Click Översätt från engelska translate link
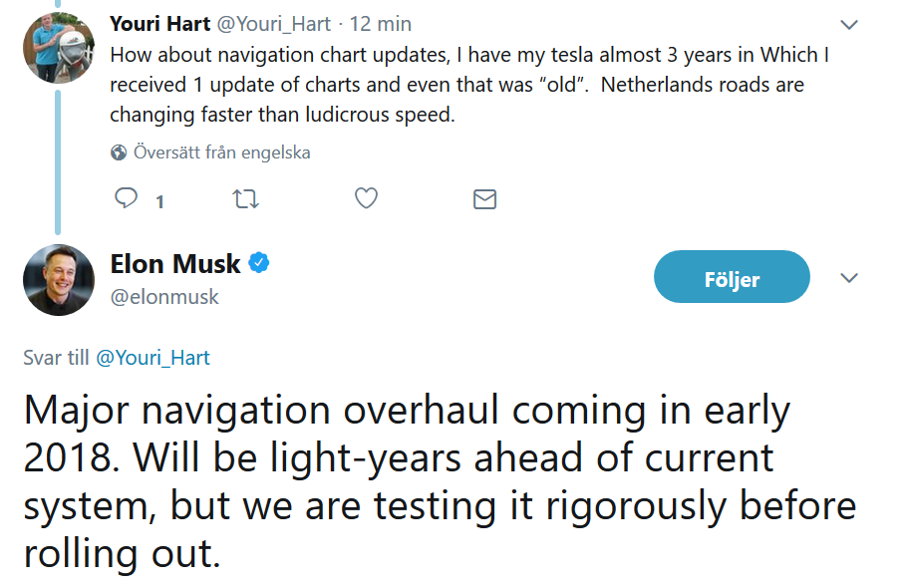 coord(222,152)
